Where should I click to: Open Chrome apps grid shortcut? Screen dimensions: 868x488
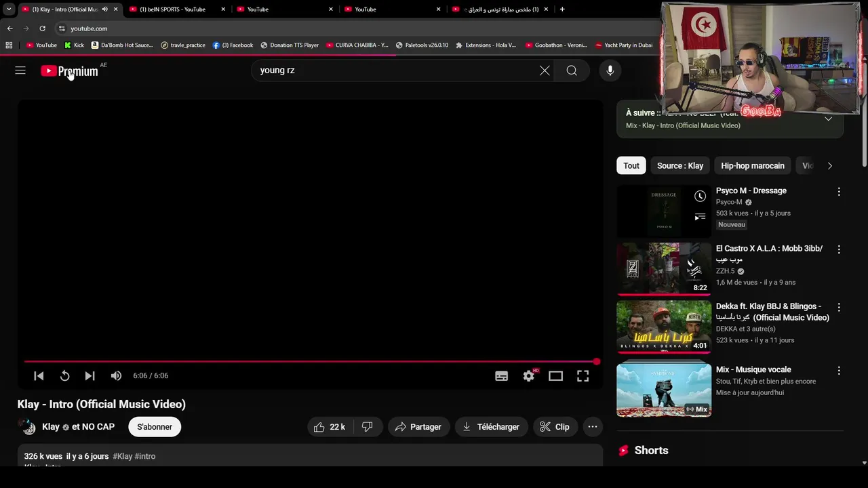[9, 45]
